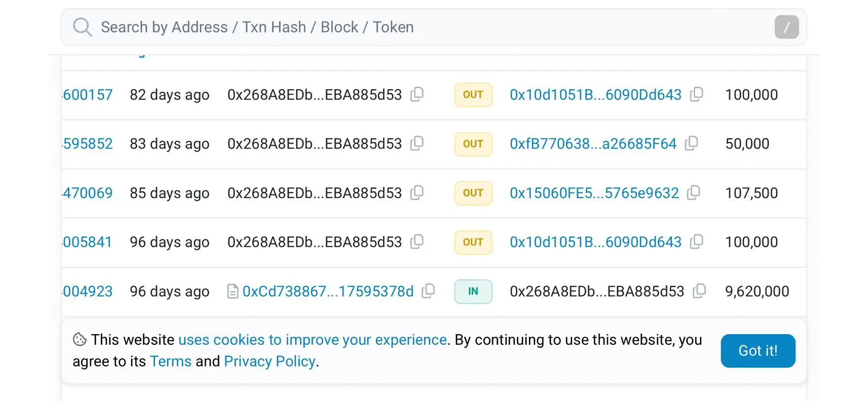Open the cookies usage info link

point(312,340)
